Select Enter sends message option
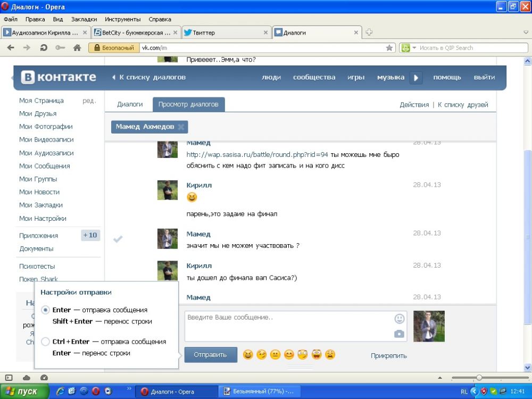This screenshot has height=399, width=532. coord(45,310)
